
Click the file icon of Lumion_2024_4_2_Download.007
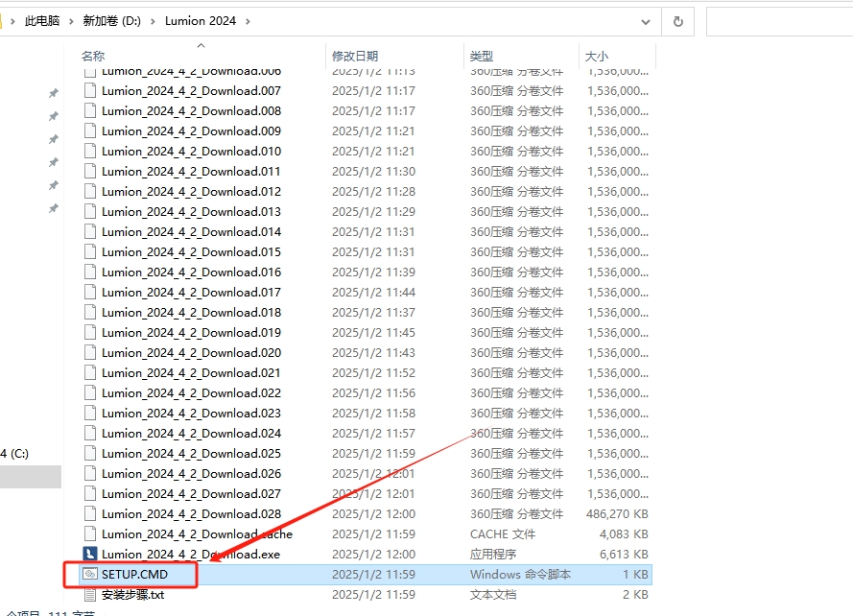click(90, 90)
